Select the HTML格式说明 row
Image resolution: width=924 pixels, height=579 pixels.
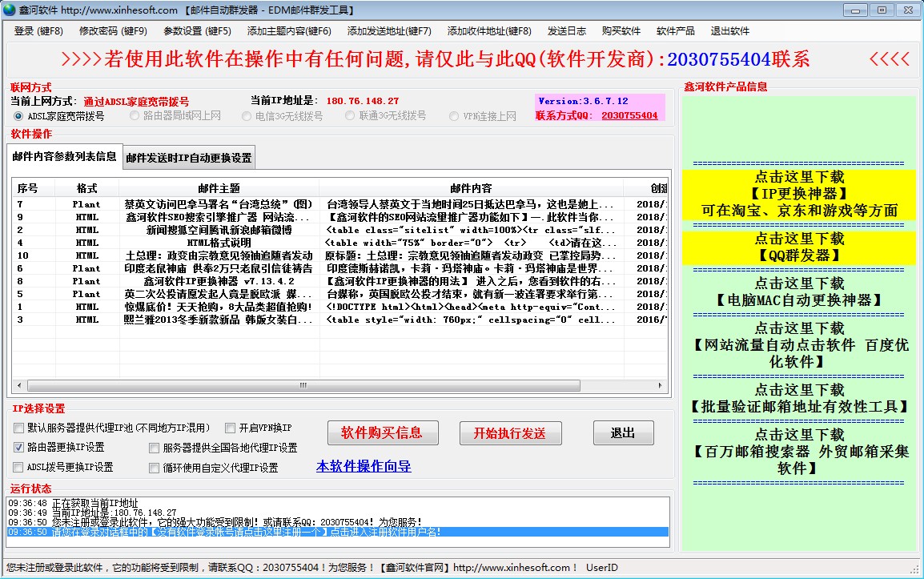339,243
